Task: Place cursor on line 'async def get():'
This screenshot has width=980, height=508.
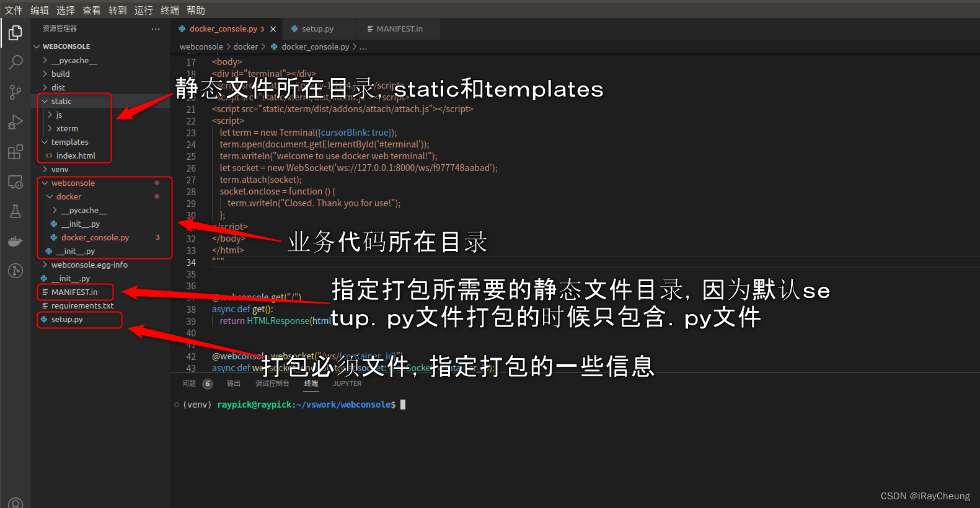Action: (242, 309)
